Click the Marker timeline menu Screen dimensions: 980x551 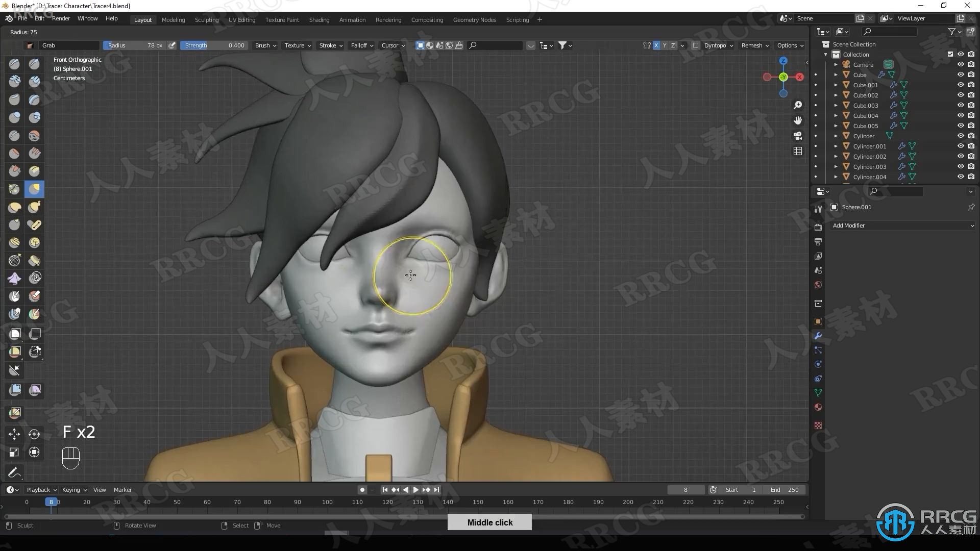[122, 490]
